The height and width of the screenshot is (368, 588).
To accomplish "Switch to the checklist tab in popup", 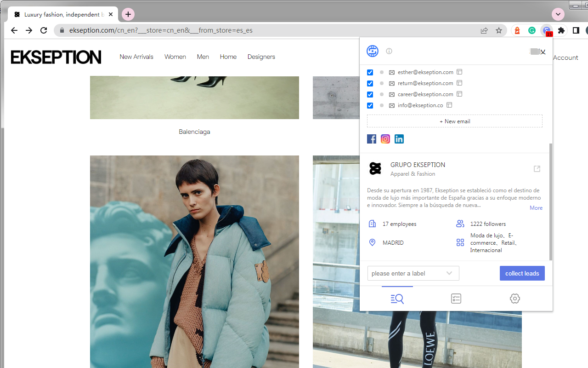I will click(x=456, y=299).
